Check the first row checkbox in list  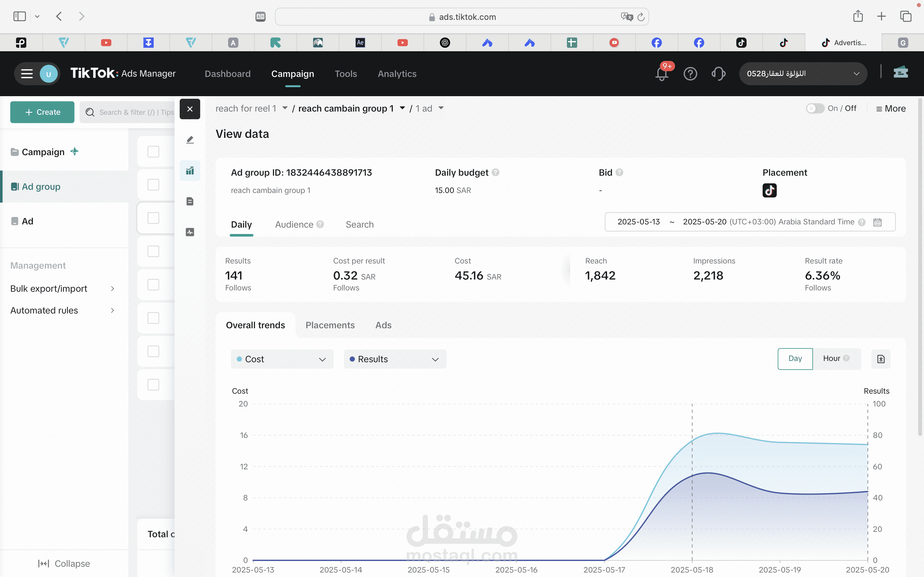click(x=153, y=152)
